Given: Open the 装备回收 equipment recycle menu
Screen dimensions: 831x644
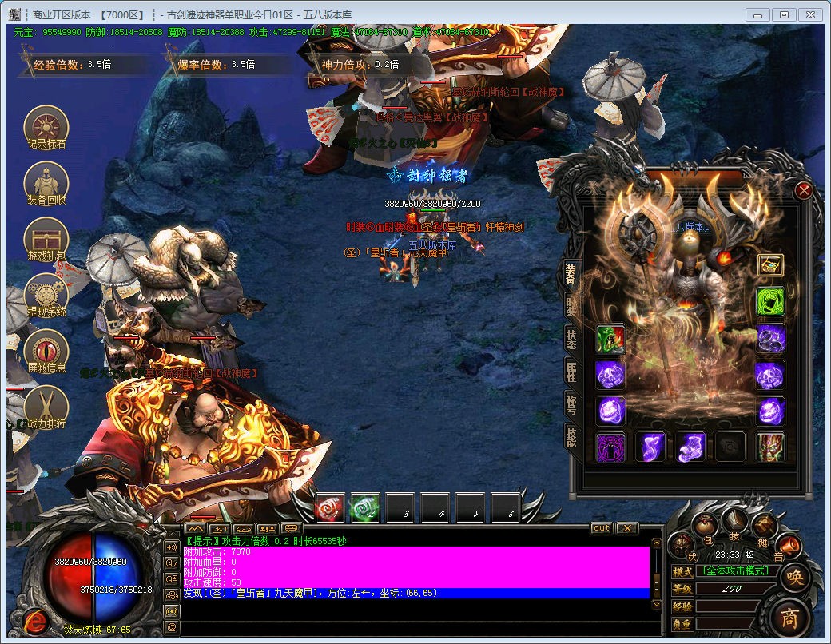Looking at the screenshot, I should (46, 184).
